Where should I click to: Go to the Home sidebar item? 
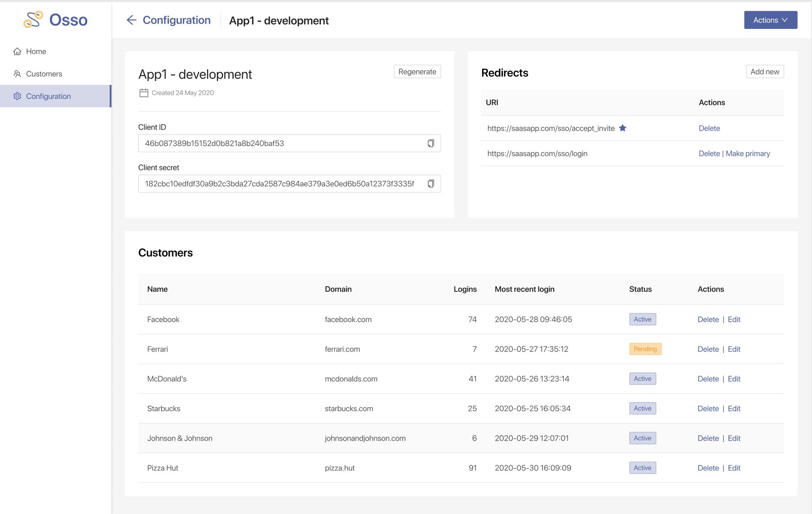(x=36, y=51)
